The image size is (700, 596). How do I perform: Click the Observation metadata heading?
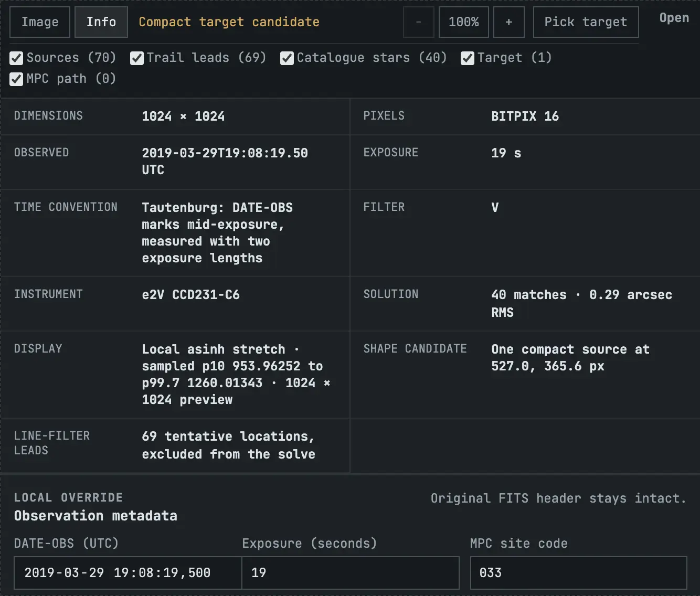pos(96,516)
